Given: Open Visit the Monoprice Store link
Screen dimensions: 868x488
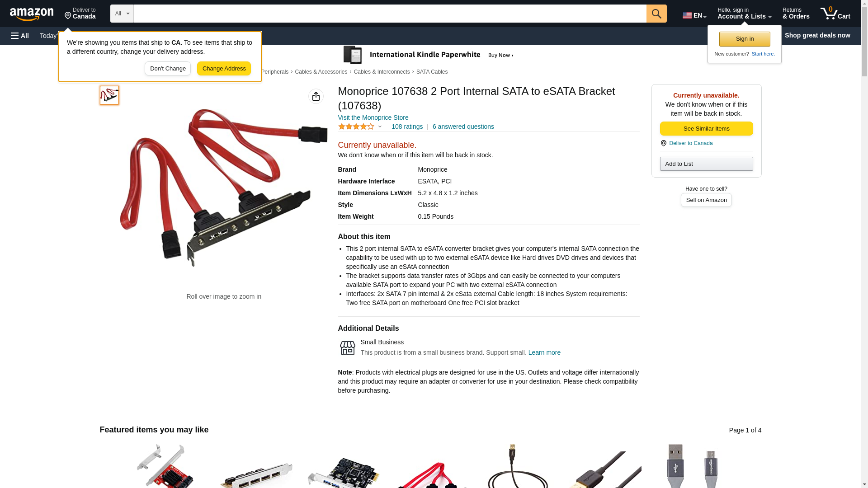Looking at the screenshot, I should pos(373,117).
